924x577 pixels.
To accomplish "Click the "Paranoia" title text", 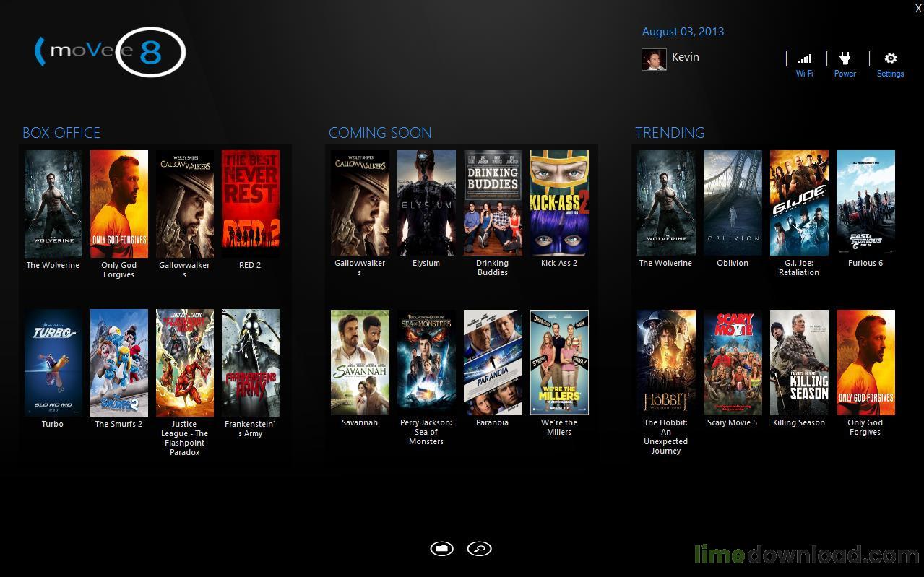I will pyautogui.click(x=492, y=423).
